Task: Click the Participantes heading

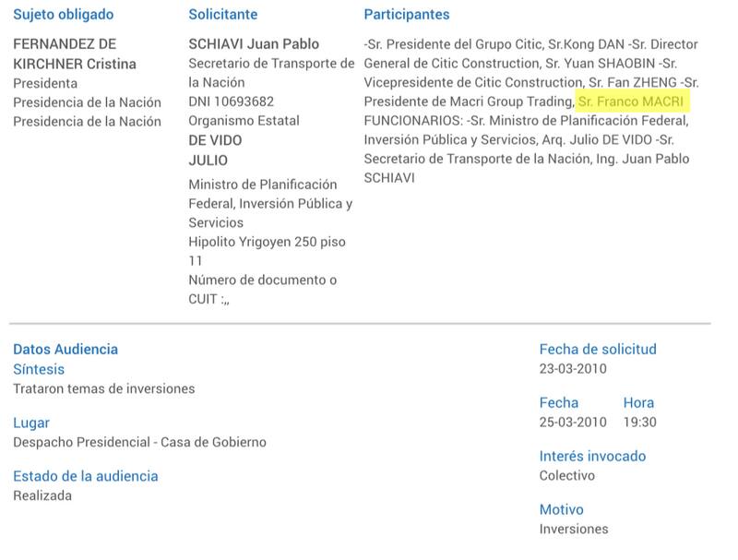Action: click(407, 15)
